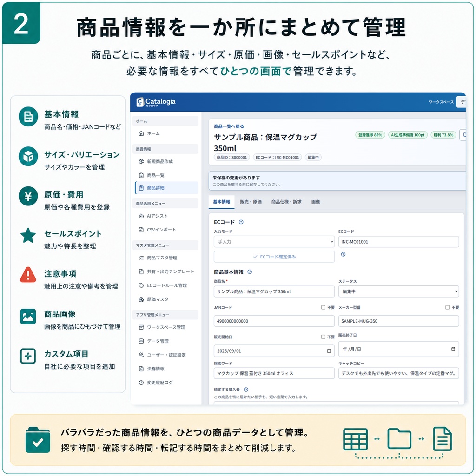
Task: Open the ステータス dropdown
Action: [398, 291]
